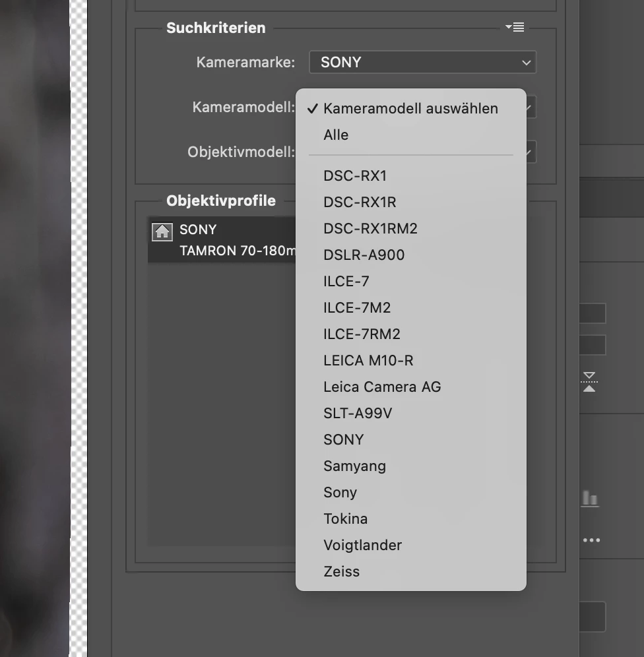This screenshot has height=657, width=644.
Task: Click the Objektivmodell dropdown arrow
Action: (531, 152)
